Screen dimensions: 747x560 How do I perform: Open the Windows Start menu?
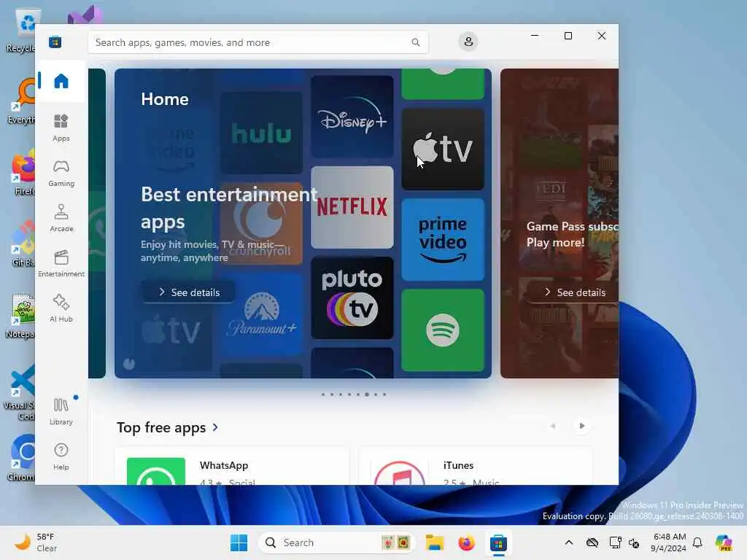[239, 542]
